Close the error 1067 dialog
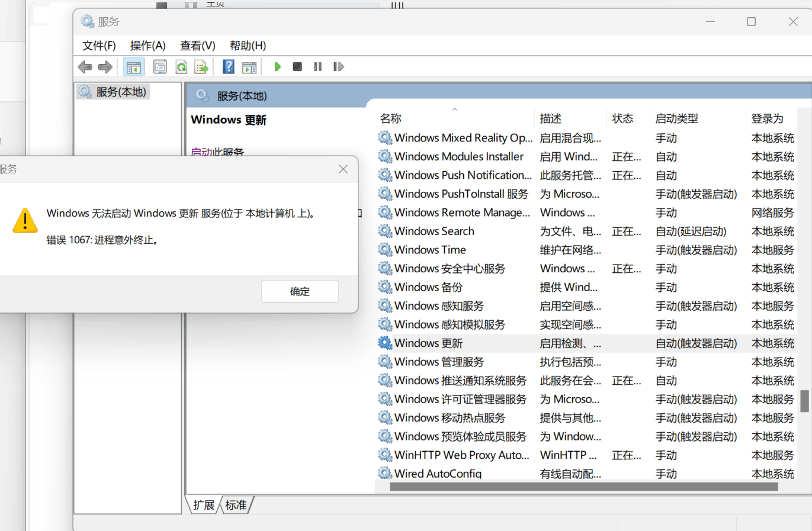The image size is (812, 531). 343,169
